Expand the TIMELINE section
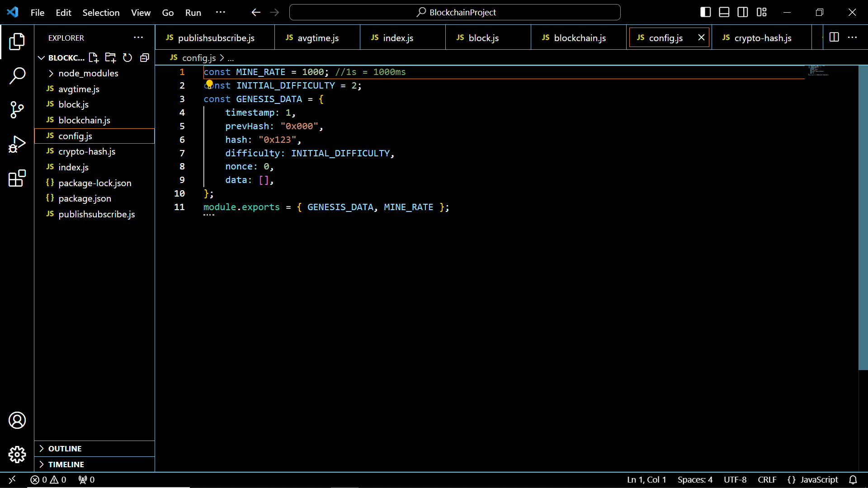 tap(66, 465)
